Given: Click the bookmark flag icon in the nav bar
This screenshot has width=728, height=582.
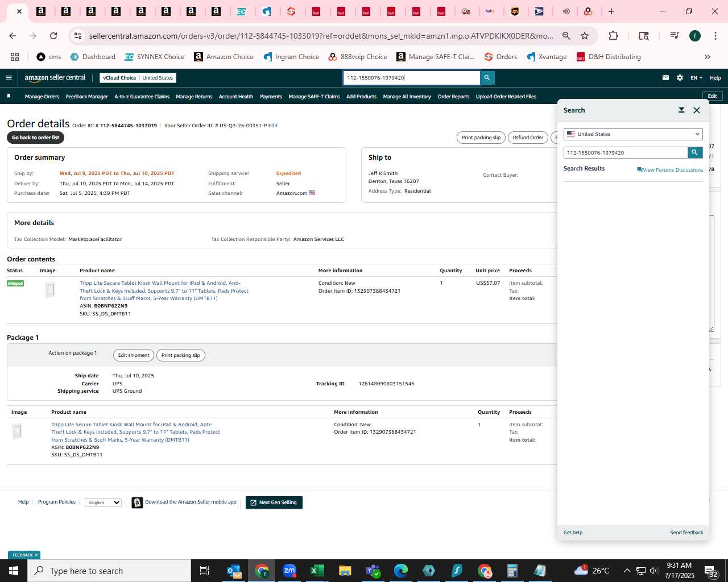Looking at the screenshot, I should pos(9,96).
